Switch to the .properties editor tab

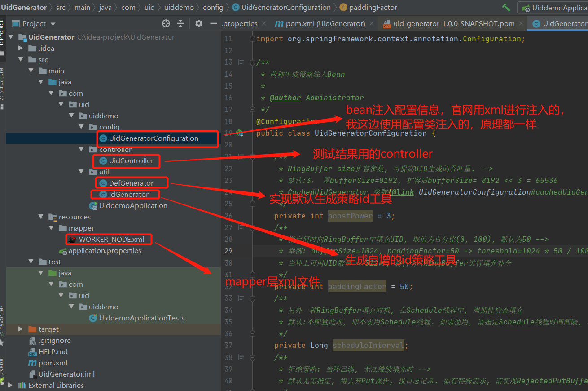tap(240, 23)
